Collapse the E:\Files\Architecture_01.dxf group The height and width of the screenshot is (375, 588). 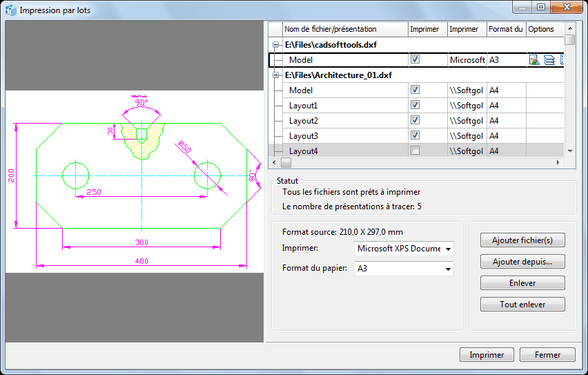click(x=276, y=75)
